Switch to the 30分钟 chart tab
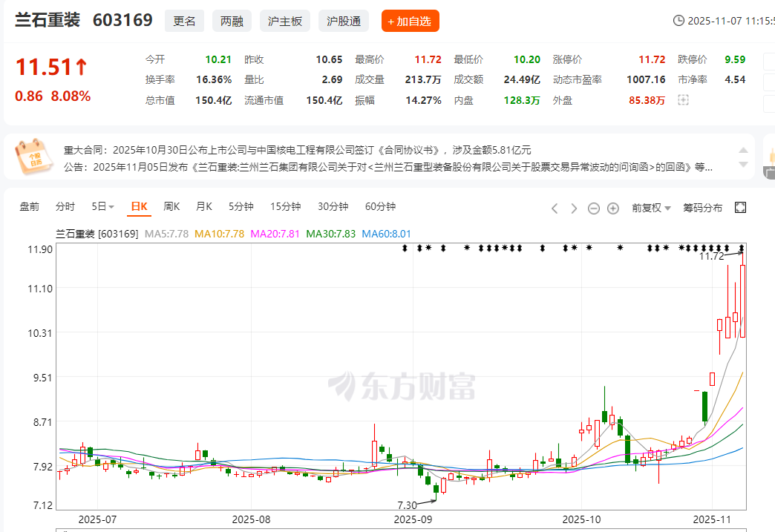 (x=333, y=206)
